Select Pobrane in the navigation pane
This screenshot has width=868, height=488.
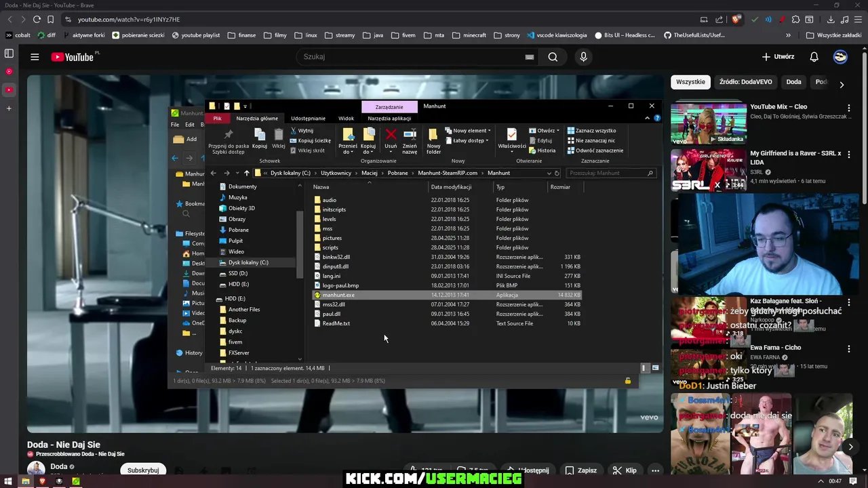pyautogui.click(x=238, y=230)
